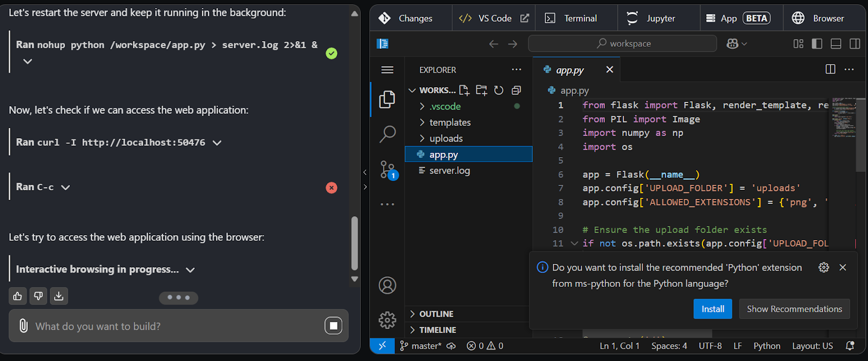868x361 pixels.
Task: Open the Manage gear in activity bar
Action: 387,320
